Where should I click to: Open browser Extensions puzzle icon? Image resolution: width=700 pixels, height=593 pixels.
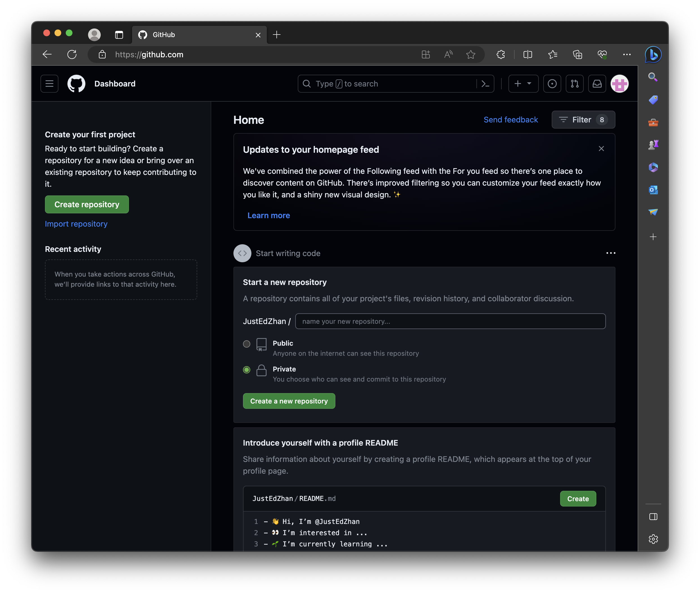pos(501,54)
